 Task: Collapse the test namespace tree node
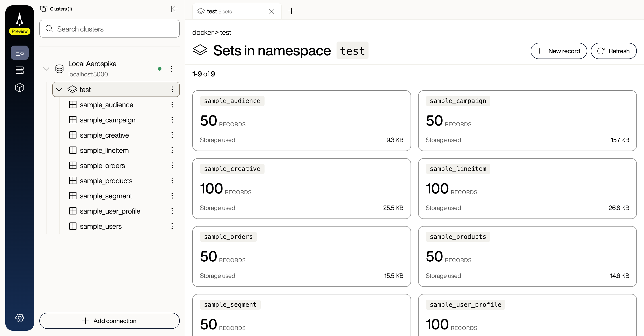(x=59, y=89)
